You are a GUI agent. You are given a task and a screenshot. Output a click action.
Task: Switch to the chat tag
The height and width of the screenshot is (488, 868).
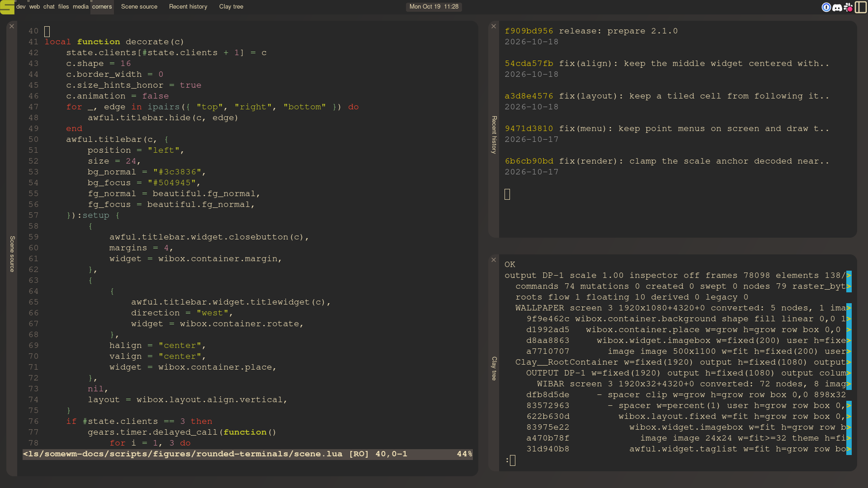tap(49, 7)
